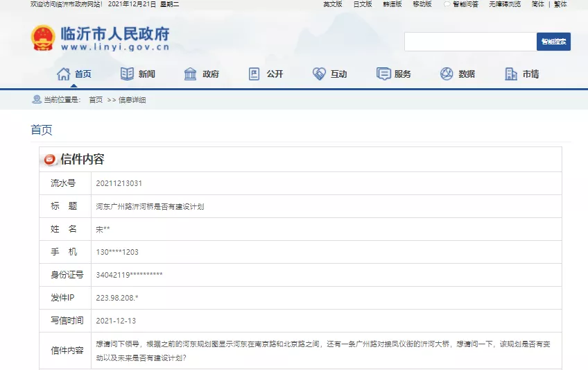Open 无障碍浏览 accessibility mode

click(x=505, y=4)
